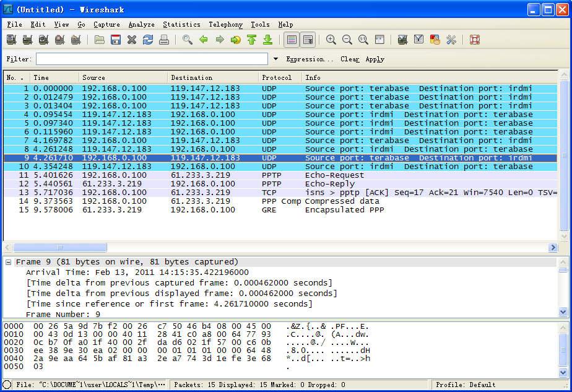
Task: Open the Tools menu
Action: [260, 24]
